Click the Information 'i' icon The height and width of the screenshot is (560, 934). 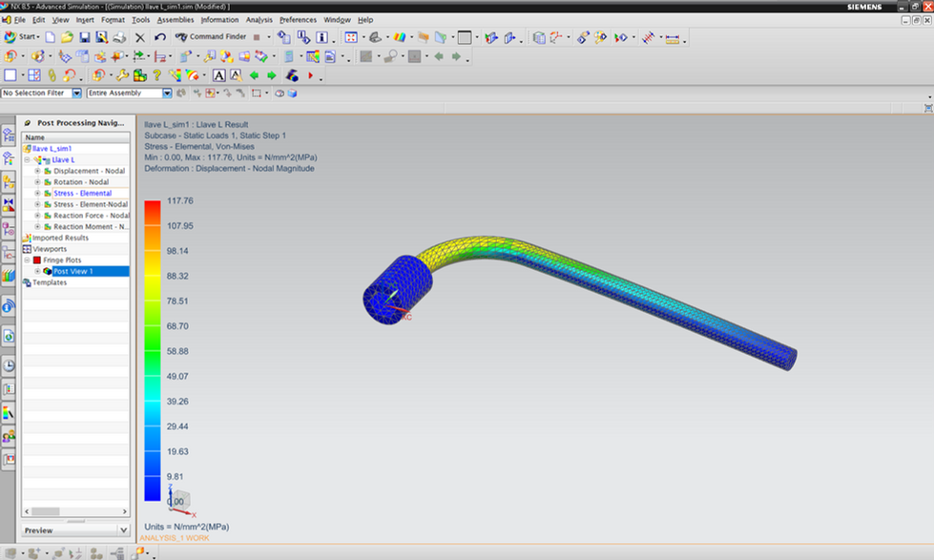[322, 37]
